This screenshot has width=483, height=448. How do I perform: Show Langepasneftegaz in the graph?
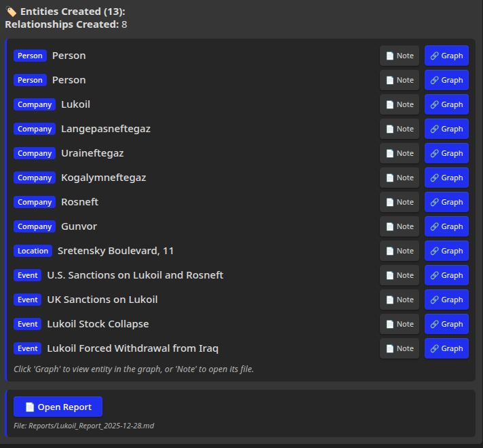[446, 129]
